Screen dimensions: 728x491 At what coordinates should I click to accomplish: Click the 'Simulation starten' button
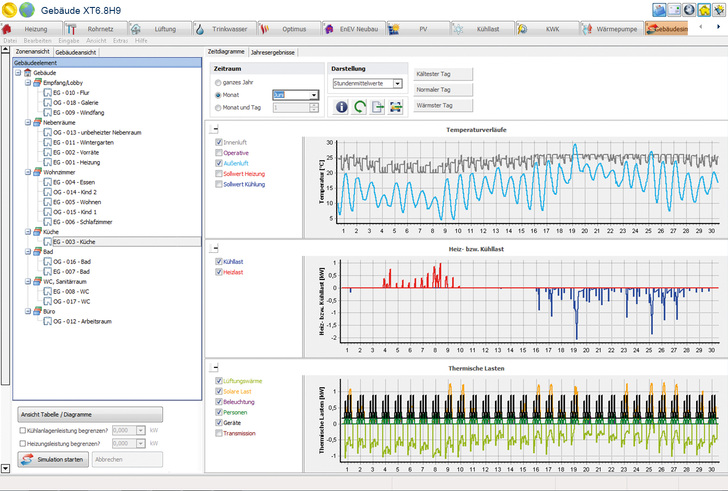pyautogui.click(x=53, y=459)
